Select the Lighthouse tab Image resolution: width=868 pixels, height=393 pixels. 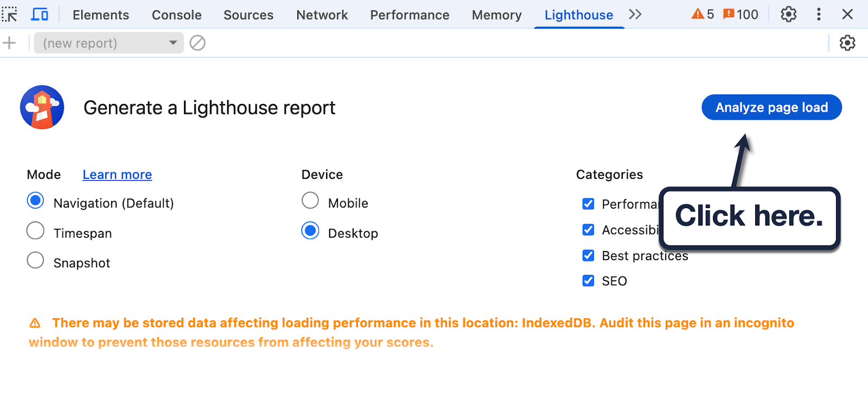click(579, 15)
